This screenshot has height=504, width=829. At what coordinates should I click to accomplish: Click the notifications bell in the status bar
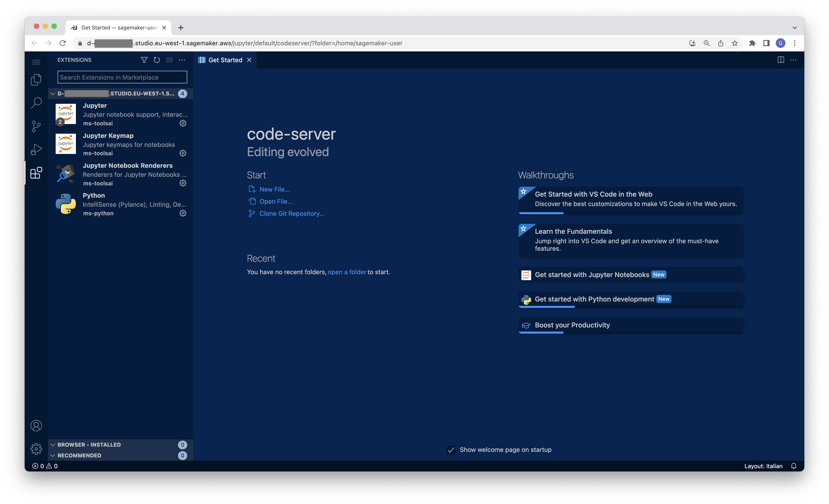[793, 466]
